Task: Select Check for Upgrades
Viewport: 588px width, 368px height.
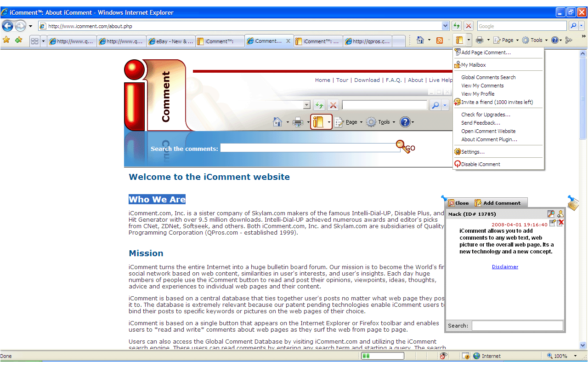Action: pos(498,115)
